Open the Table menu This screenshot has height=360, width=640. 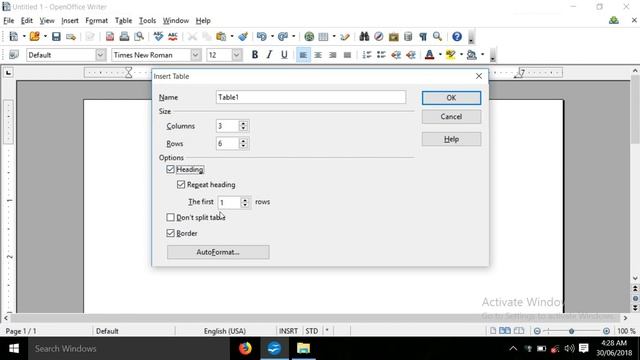[x=123, y=20]
